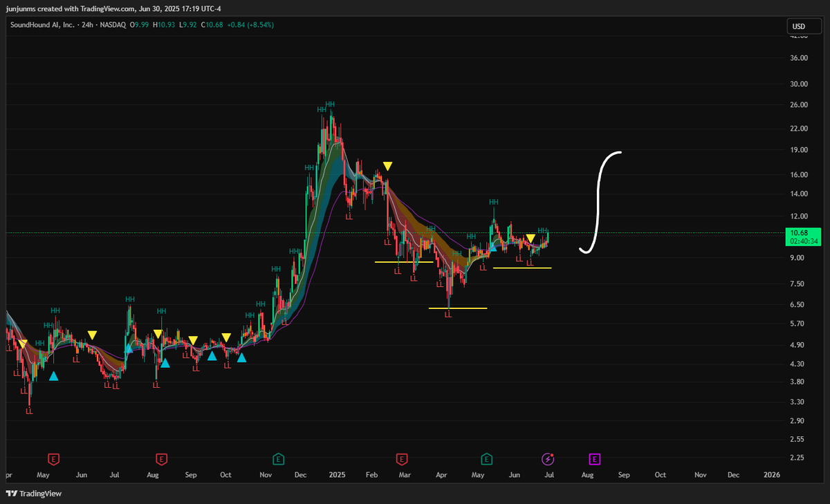Click the SoundHound AI, Inc. symbol title
This screenshot has width=830, height=504.
[41, 25]
